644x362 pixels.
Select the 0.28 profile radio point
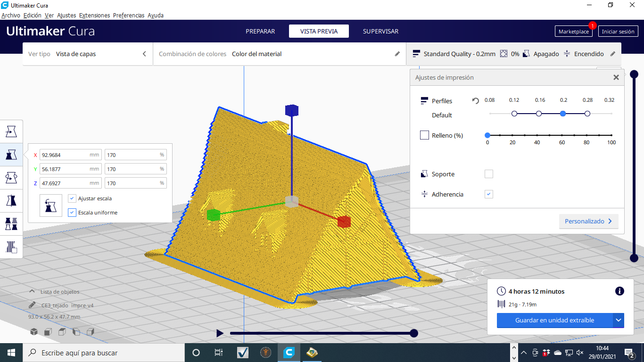pos(587,114)
